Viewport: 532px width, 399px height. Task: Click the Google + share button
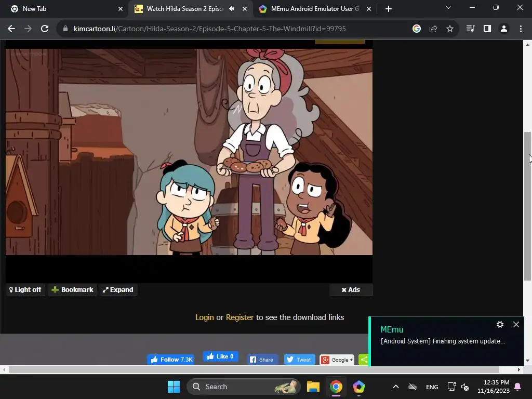pyautogui.click(x=337, y=360)
